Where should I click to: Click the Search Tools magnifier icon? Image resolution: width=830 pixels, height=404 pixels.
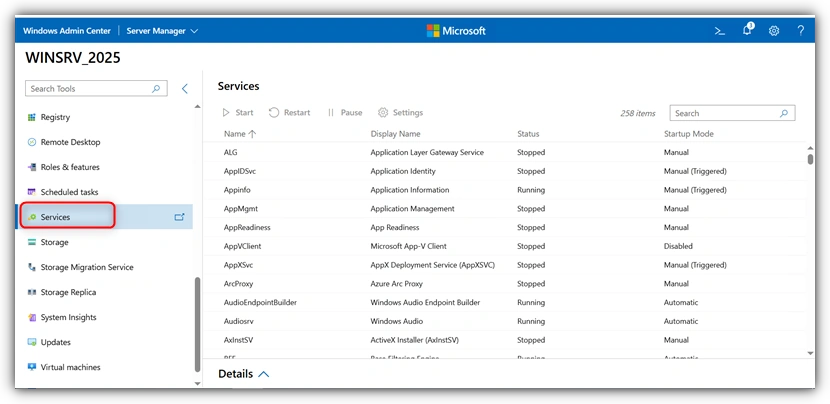coord(156,88)
